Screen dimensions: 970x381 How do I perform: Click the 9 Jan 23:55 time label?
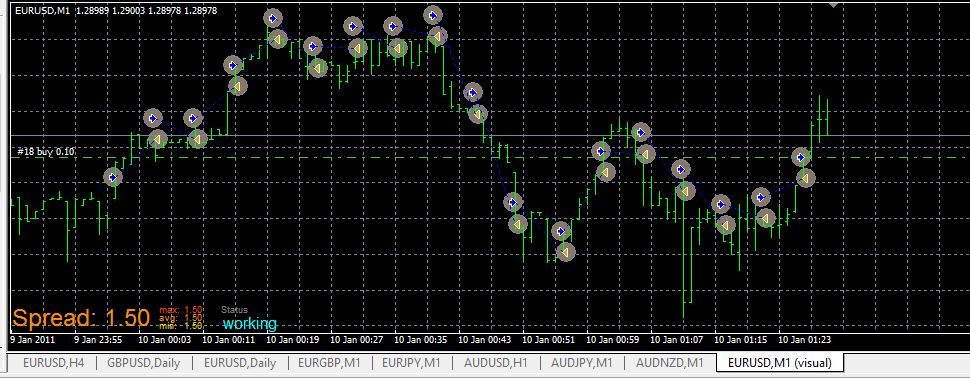tap(98, 340)
